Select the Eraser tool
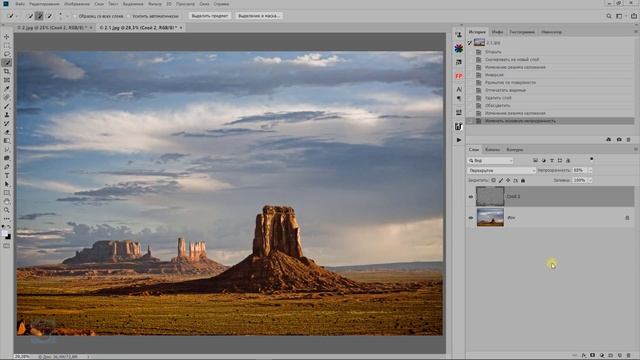Viewport: 640px width, 360px height. click(x=7, y=132)
